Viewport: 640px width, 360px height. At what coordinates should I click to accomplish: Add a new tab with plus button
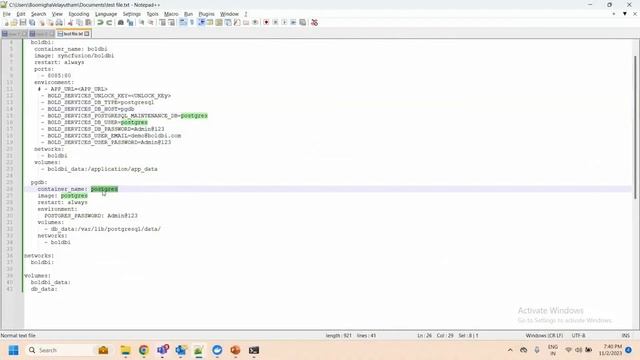[x=613, y=13]
